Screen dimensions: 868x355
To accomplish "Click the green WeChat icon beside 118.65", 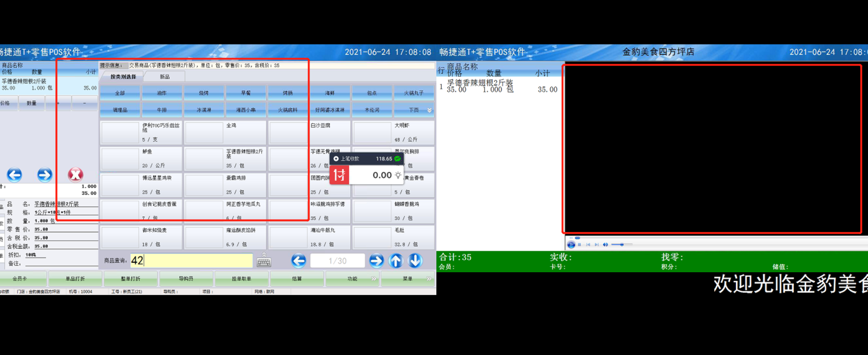I will tap(397, 159).
